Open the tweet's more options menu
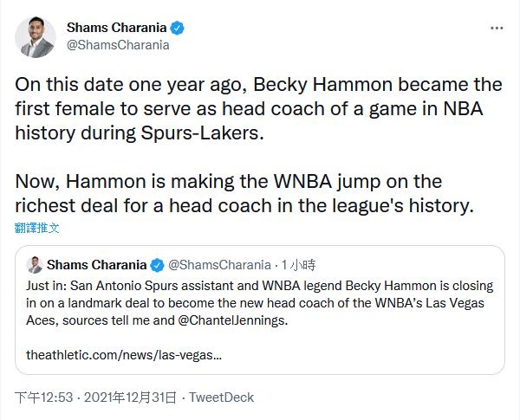This screenshot has height=420, width=520. pyautogui.click(x=497, y=28)
